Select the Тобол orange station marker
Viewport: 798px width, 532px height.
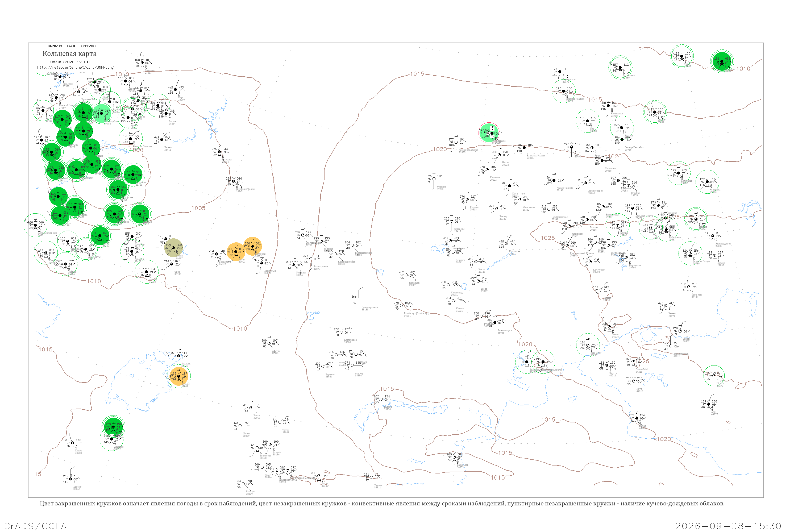tap(236, 252)
